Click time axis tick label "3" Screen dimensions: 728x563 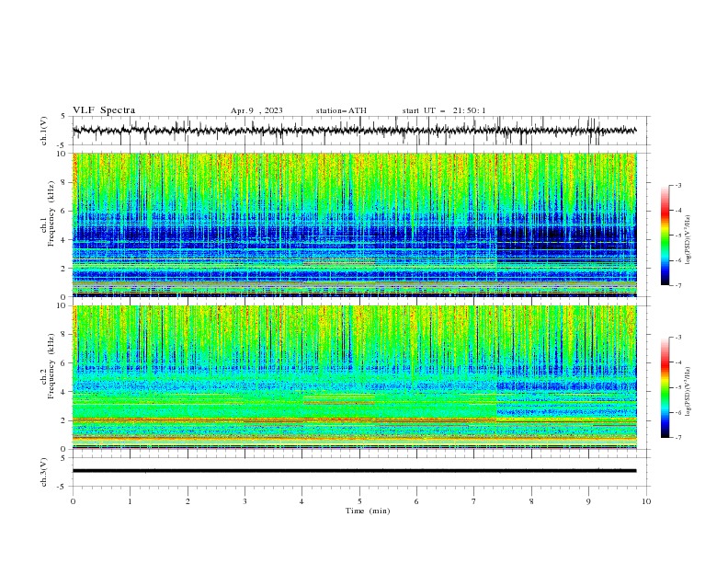point(245,501)
